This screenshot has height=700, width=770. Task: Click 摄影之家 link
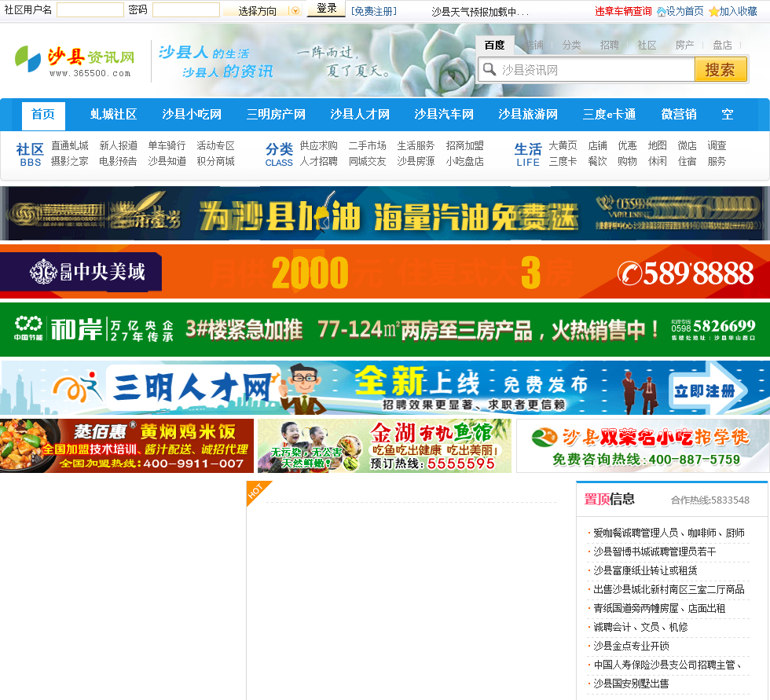pos(70,162)
